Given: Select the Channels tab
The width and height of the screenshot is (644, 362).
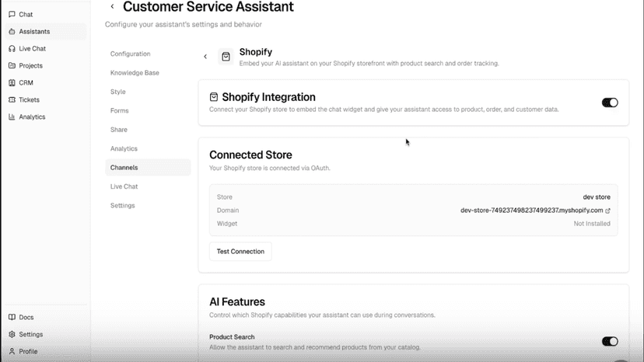Looking at the screenshot, I should pos(148,168).
